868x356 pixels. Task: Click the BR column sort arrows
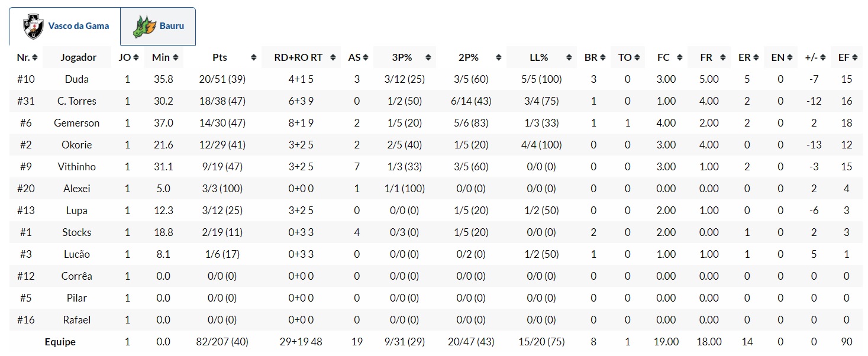click(x=602, y=57)
